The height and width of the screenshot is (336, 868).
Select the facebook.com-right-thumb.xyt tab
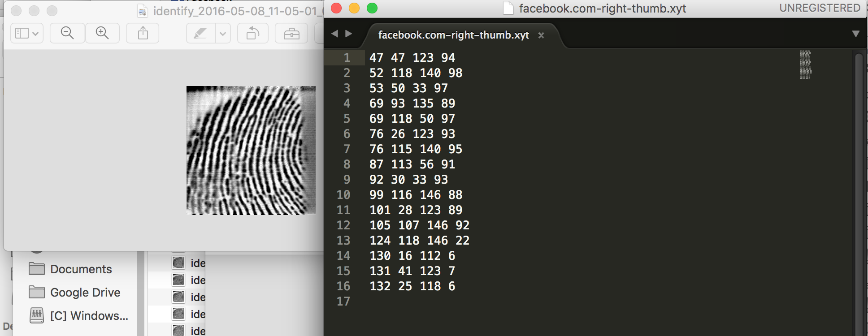click(x=454, y=35)
